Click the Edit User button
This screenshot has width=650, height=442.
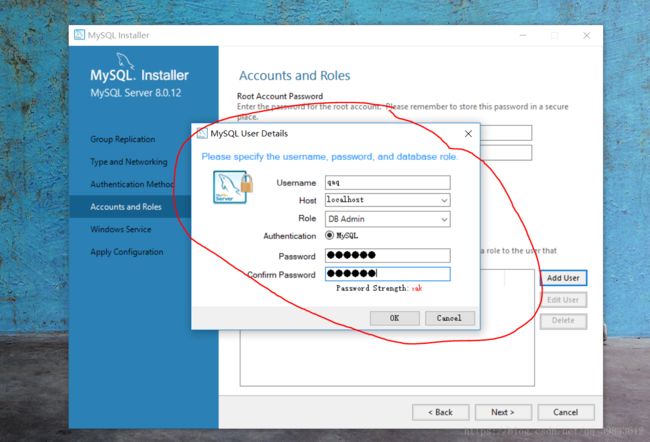point(563,299)
